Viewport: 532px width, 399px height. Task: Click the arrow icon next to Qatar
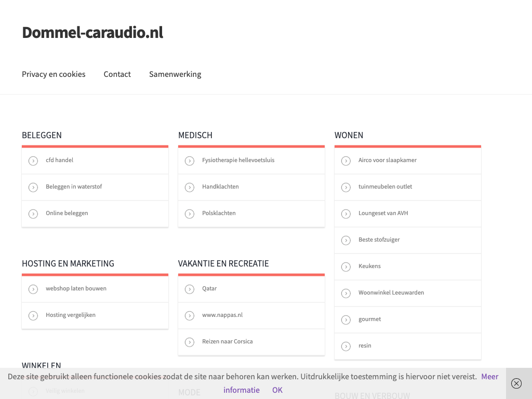click(x=190, y=289)
